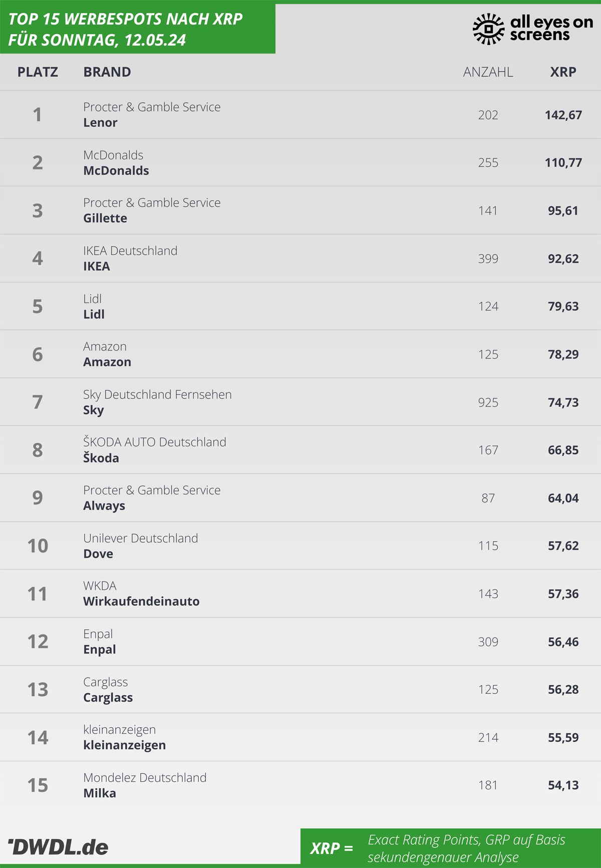Click McDonalds brand name in rank 2
Viewport: 601px width, 868px height.
coord(116,171)
